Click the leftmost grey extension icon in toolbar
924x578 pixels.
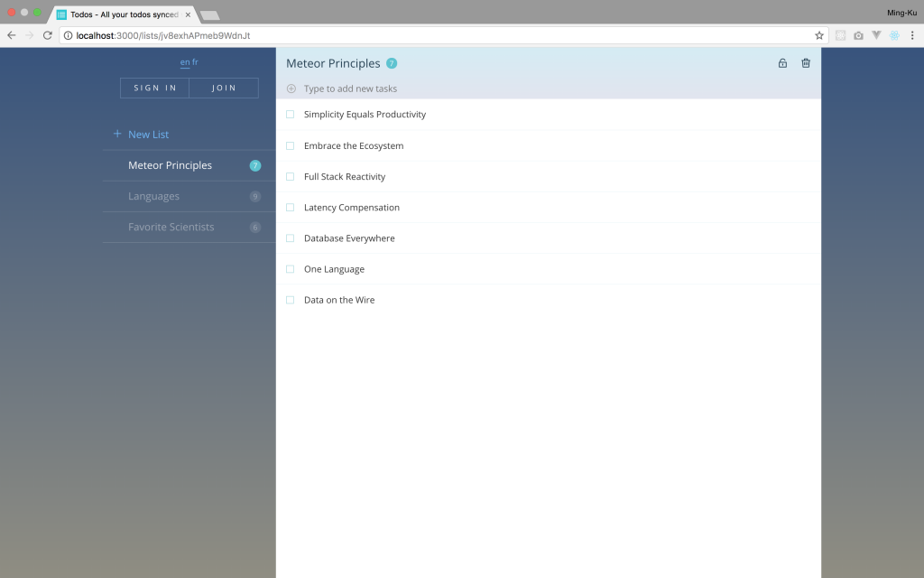click(x=840, y=35)
